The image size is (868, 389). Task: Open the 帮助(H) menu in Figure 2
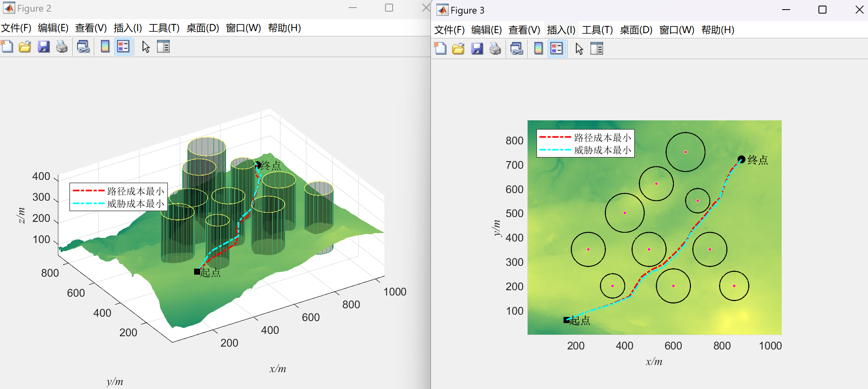click(284, 28)
